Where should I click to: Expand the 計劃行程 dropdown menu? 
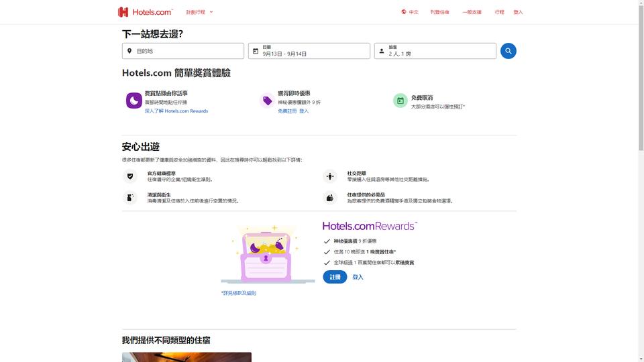click(x=200, y=12)
